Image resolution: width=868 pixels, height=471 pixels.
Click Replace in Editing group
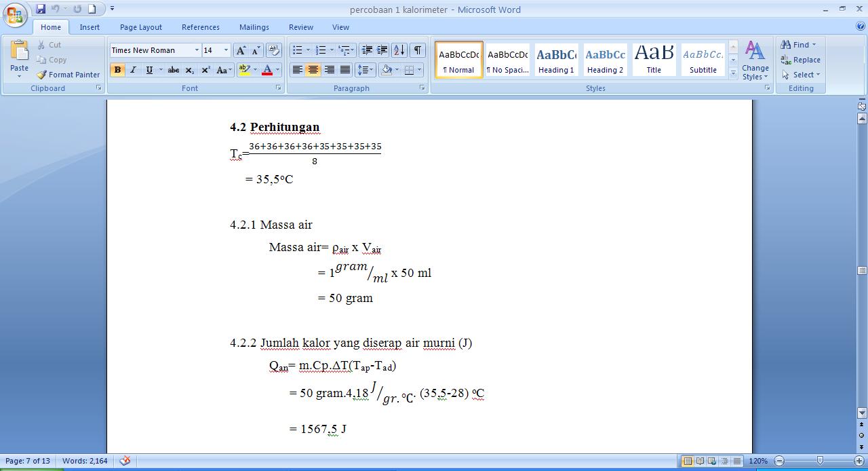pos(801,60)
